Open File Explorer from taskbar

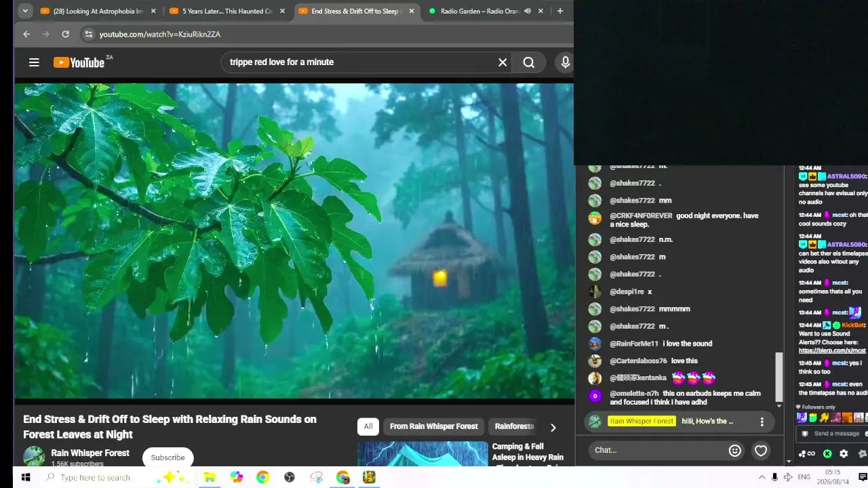210,477
